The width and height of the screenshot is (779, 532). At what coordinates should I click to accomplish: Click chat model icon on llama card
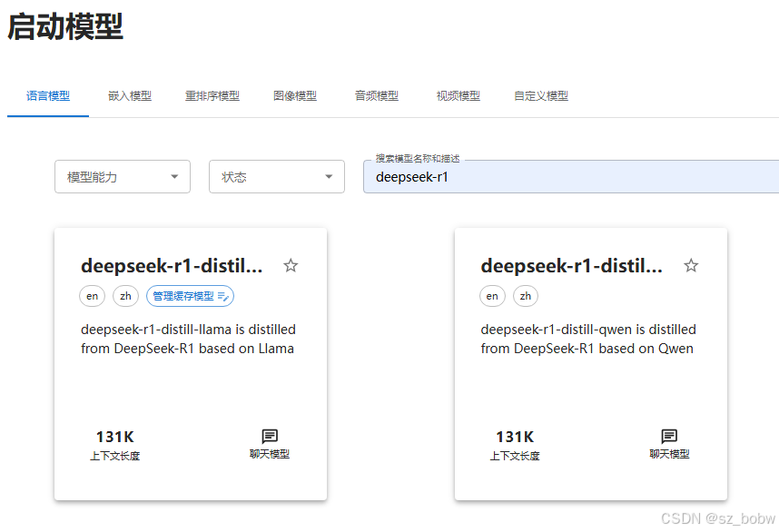click(x=270, y=436)
